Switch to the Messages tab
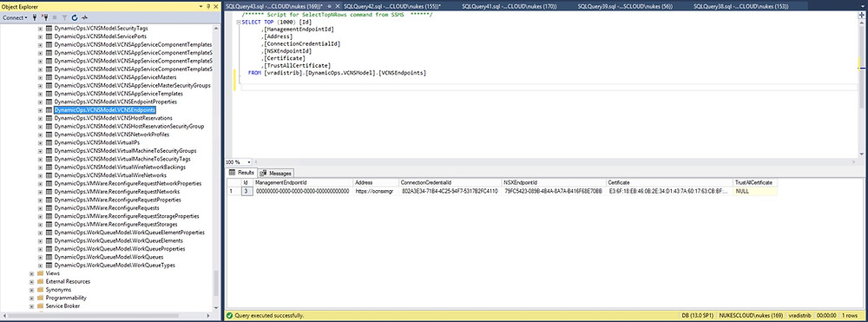868x322 pixels. point(276,174)
